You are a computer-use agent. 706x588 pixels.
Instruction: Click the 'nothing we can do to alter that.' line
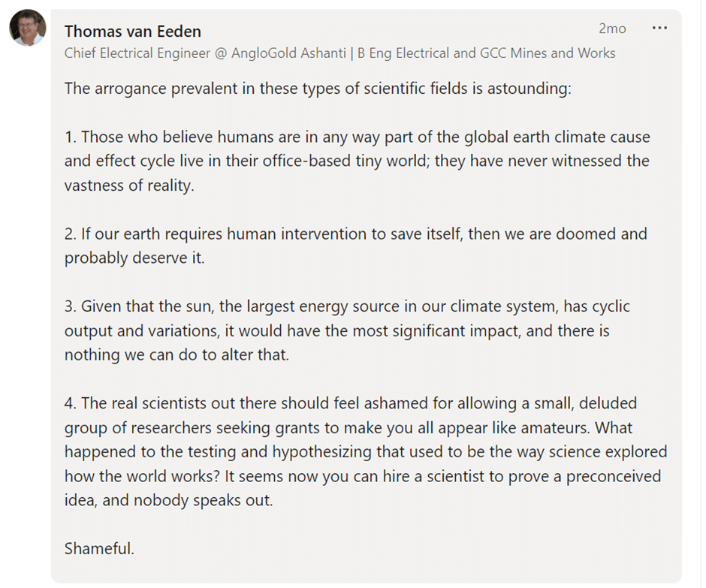[176, 355]
